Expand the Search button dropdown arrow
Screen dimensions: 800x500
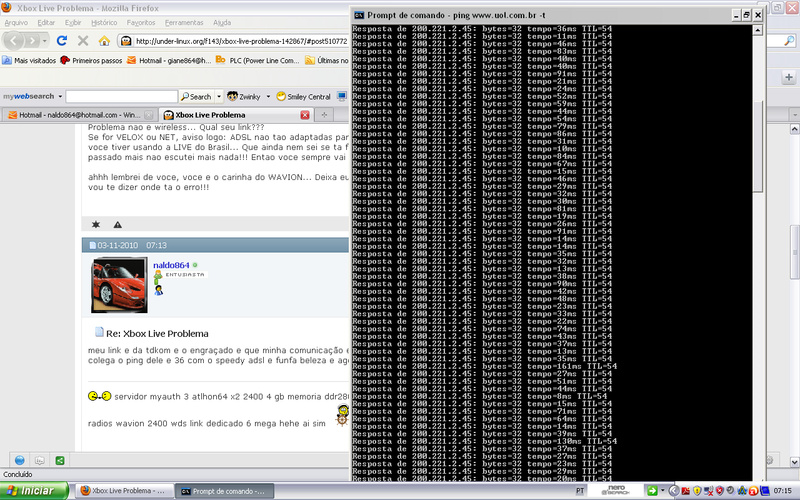(x=219, y=96)
